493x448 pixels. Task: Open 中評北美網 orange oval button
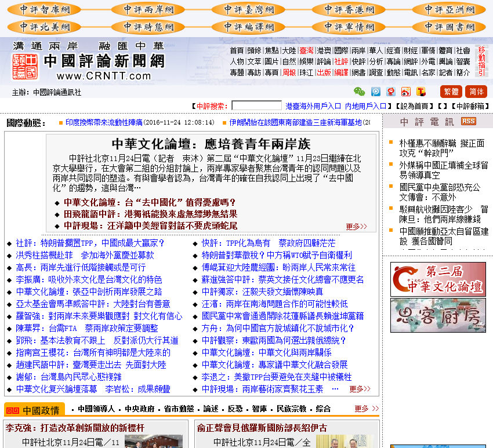tap(44, 27)
